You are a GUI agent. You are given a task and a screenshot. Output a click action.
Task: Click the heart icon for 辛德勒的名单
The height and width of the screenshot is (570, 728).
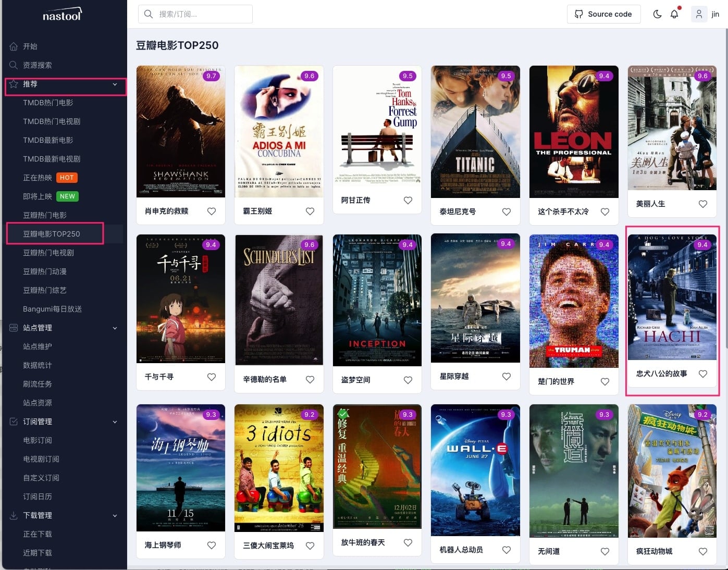310,379
